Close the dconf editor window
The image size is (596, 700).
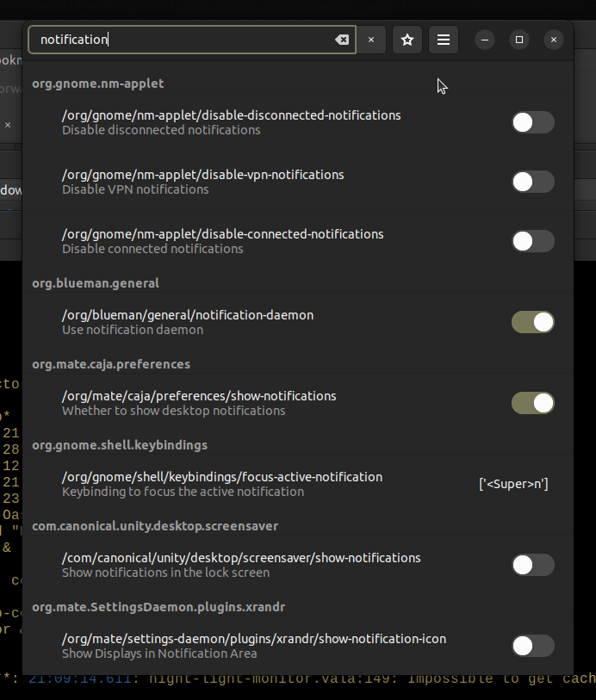click(554, 40)
